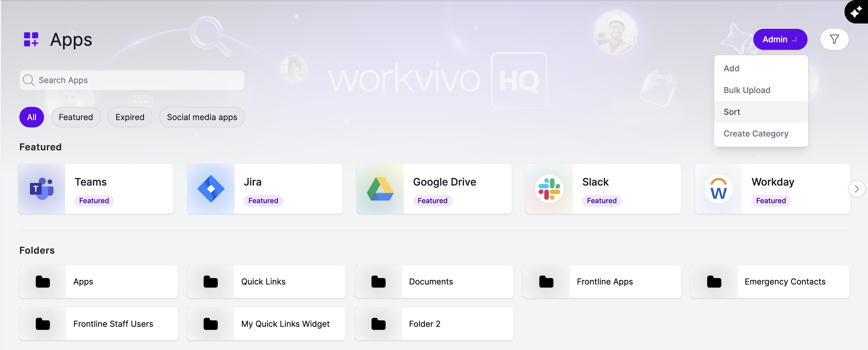
Task: Switch to the Expired filter chip
Action: click(x=130, y=117)
